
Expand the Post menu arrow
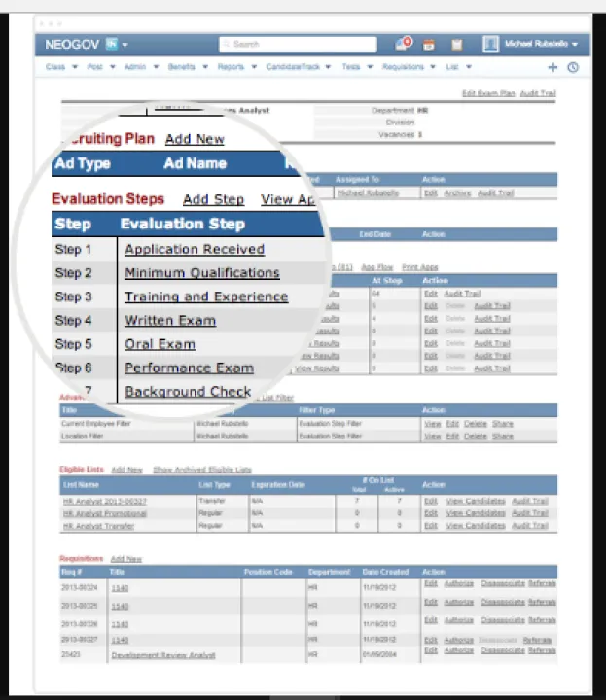point(113,67)
